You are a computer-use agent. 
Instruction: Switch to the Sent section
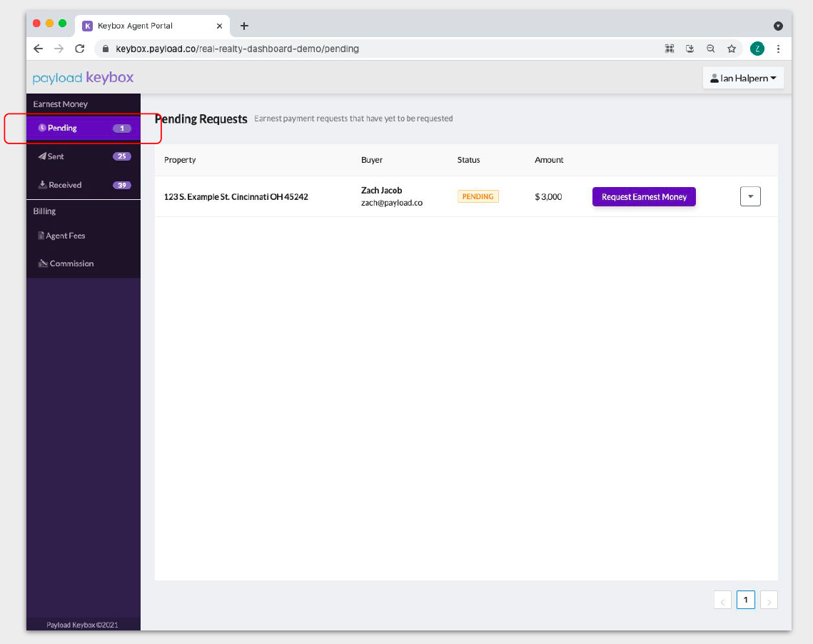[57, 156]
